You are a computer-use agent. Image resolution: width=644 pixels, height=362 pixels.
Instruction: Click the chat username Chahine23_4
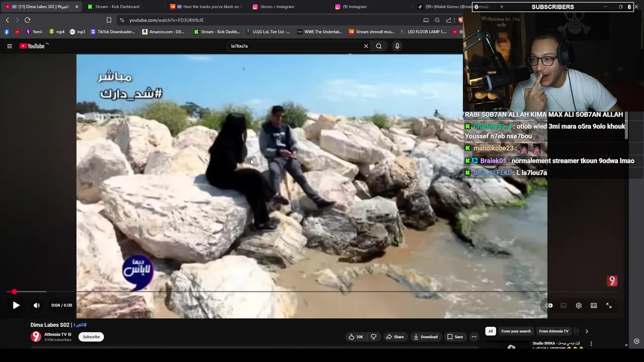point(492,127)
